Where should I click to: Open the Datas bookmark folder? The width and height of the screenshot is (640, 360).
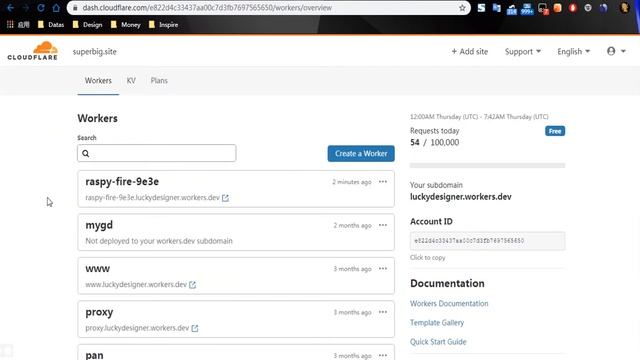click(x=51, y=24)
